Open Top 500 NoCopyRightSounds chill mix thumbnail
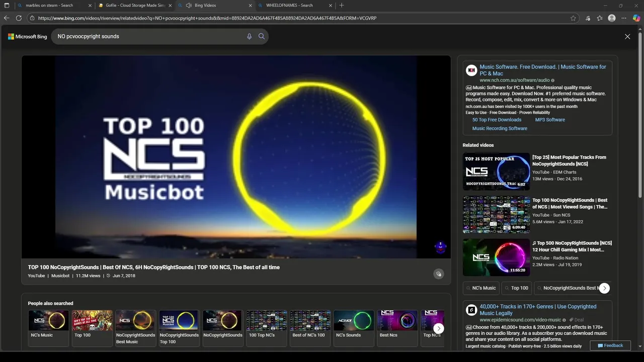644x362 pixels. tap(497, 257)
